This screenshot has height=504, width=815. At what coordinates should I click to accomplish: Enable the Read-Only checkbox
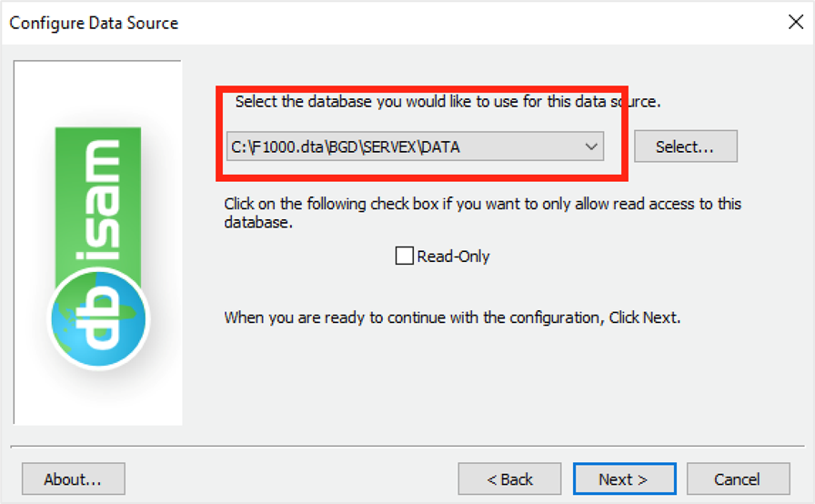[405, 256]
